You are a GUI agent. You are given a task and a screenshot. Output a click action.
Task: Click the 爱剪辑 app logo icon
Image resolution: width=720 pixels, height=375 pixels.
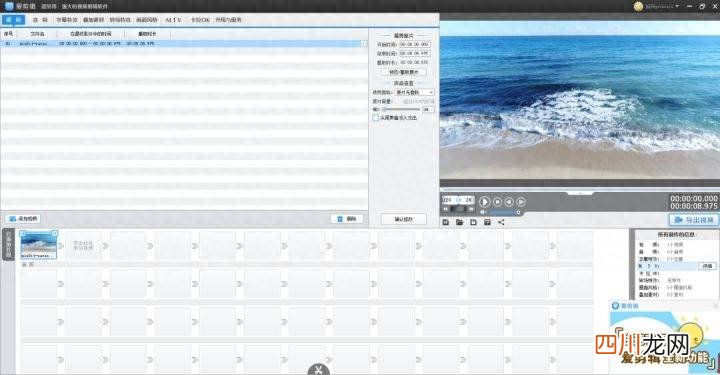pos(9,6)
